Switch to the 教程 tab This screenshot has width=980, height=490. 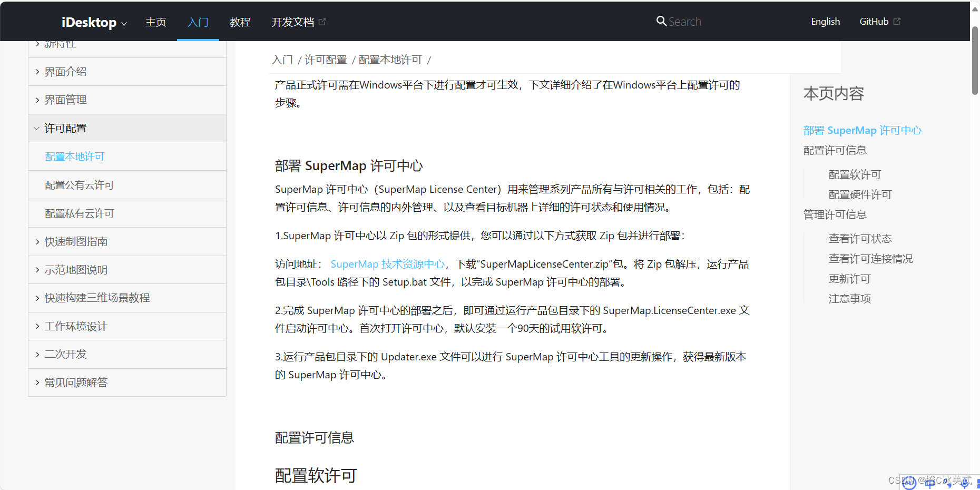tap(240, 22)
